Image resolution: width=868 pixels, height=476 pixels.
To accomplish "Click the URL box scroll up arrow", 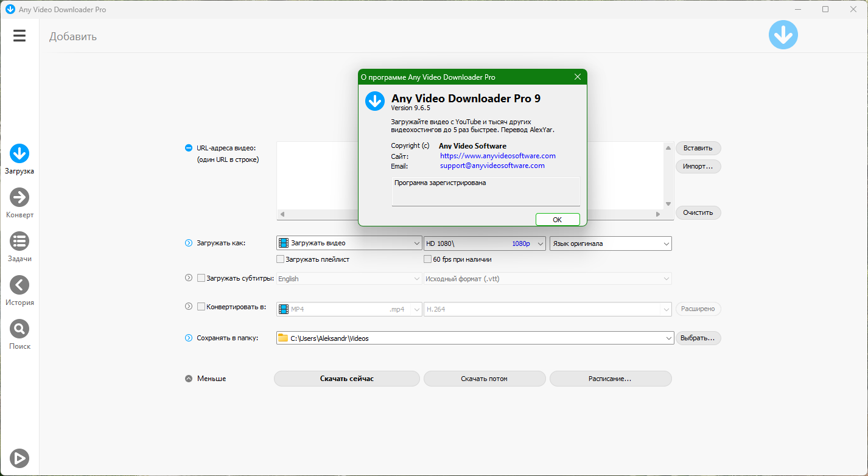I will pyautogui.click(x=668, y=148).
